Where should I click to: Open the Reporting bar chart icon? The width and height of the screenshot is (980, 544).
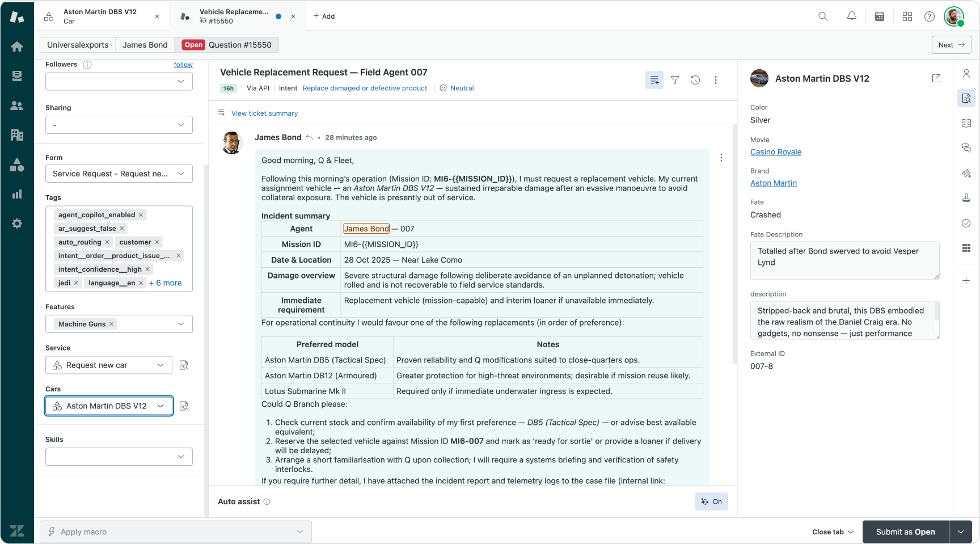click(17, 194)
